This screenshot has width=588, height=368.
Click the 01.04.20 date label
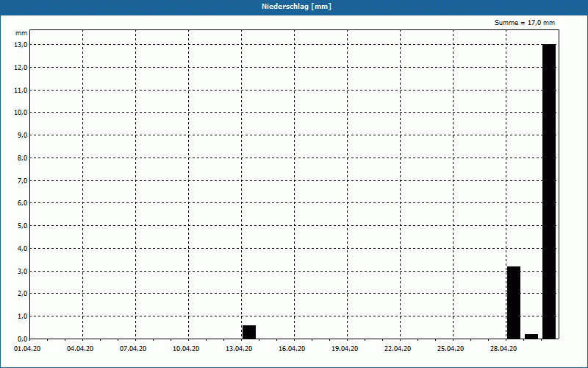click(x=27, y=348)
